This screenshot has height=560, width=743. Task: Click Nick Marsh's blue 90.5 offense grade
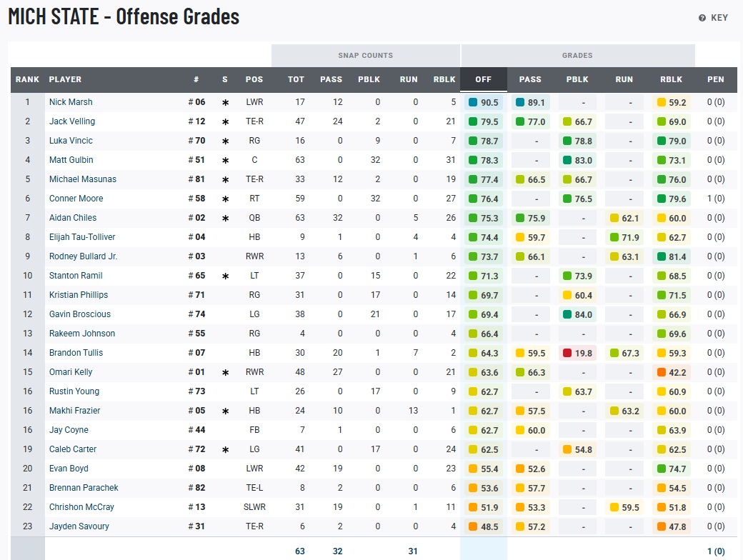point(484,103)
